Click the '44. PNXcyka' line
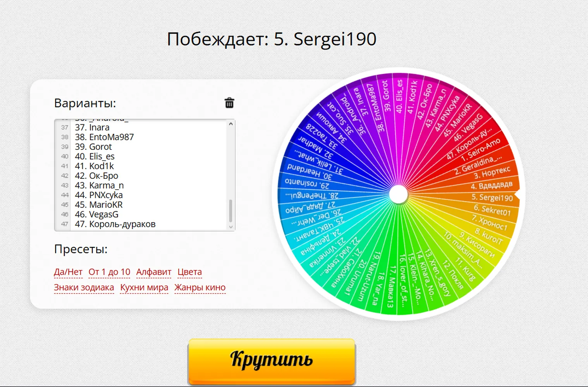This screenshot has width=588, height=387. tap(99, 195)
